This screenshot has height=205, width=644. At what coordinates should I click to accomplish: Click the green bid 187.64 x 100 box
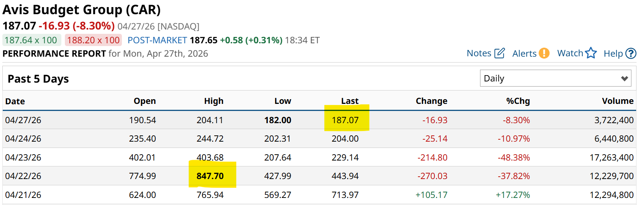[x=31, y=40]
